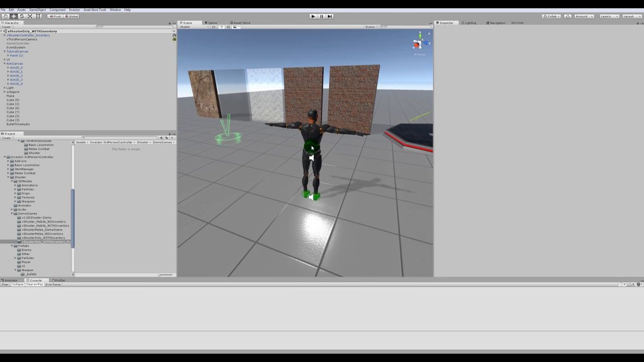This screenshot has width=644, height=362.
Task: Click search by type icon in Project
Action: coord(161,138)
